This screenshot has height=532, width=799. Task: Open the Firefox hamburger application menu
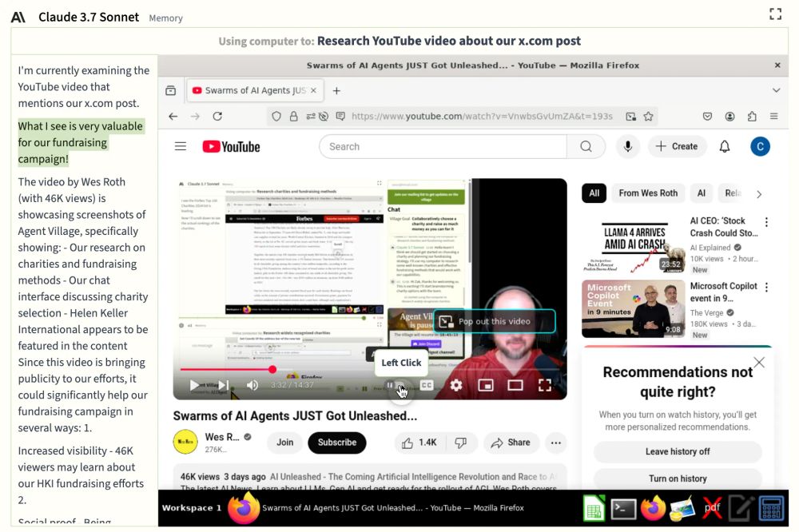(x=773, y=116)
